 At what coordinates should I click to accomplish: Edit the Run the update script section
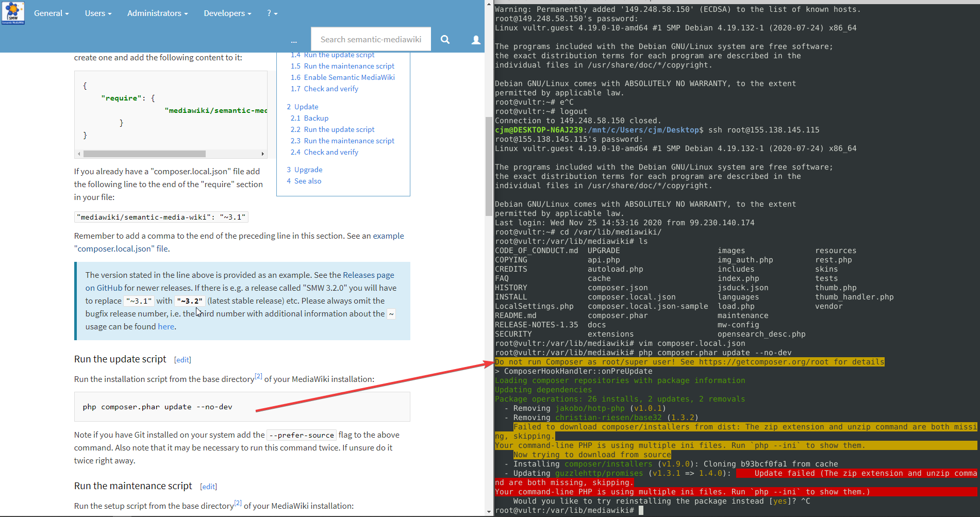182,360
